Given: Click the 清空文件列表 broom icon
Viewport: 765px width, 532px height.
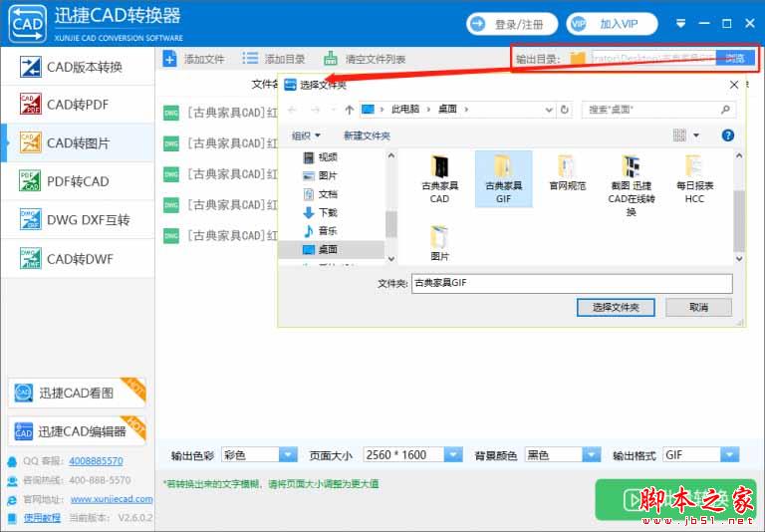Looking at the screenshot, I should [331, 59].
